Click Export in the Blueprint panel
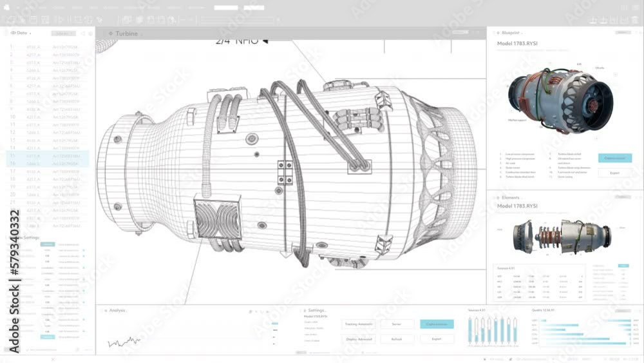 615,173
